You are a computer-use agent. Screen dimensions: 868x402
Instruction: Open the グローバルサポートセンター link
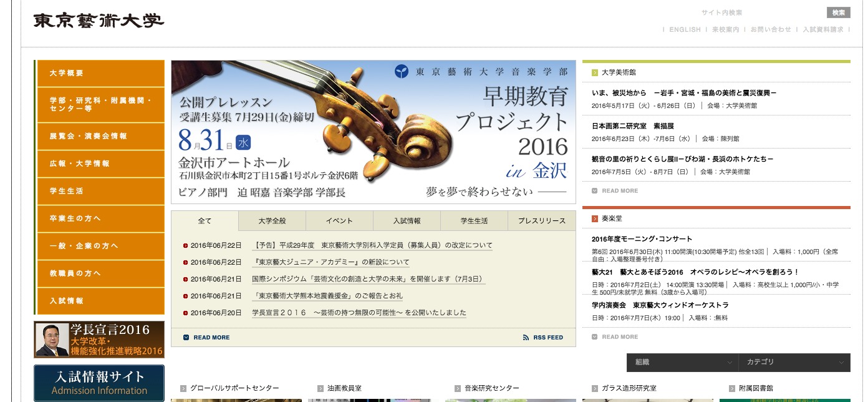point(234,388)
